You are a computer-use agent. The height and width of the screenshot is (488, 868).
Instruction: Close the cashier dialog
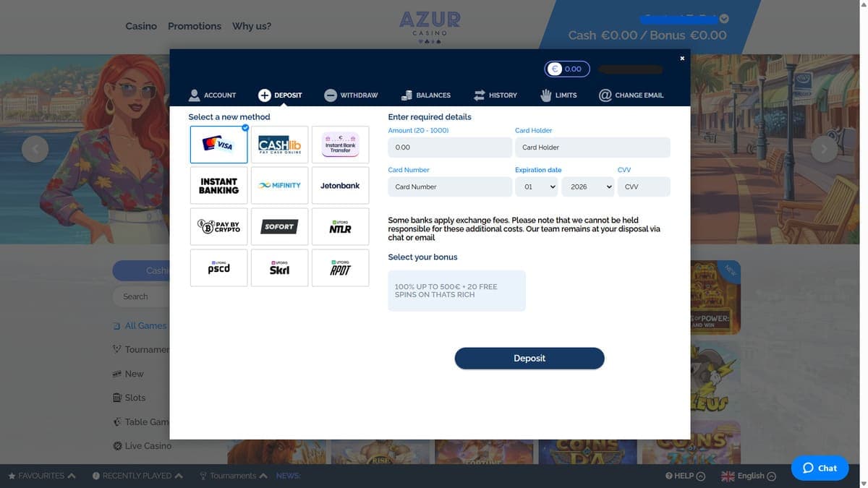click(682, 59)
